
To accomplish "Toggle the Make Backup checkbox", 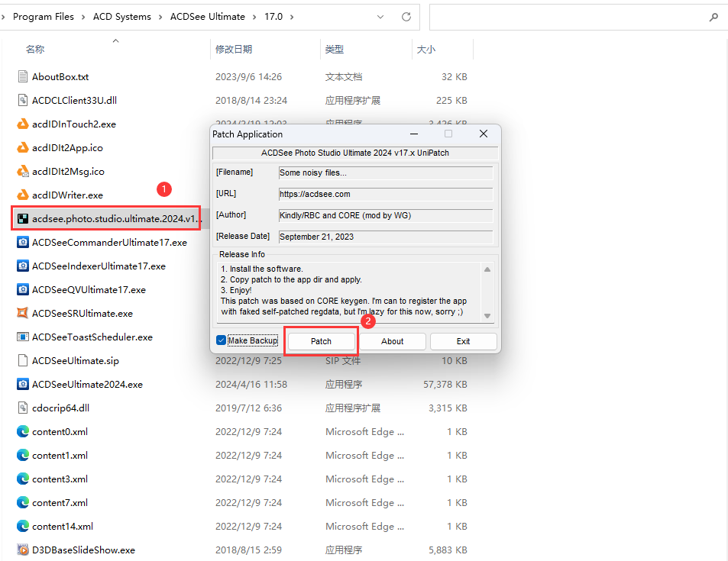I will (x=221, y=340).
